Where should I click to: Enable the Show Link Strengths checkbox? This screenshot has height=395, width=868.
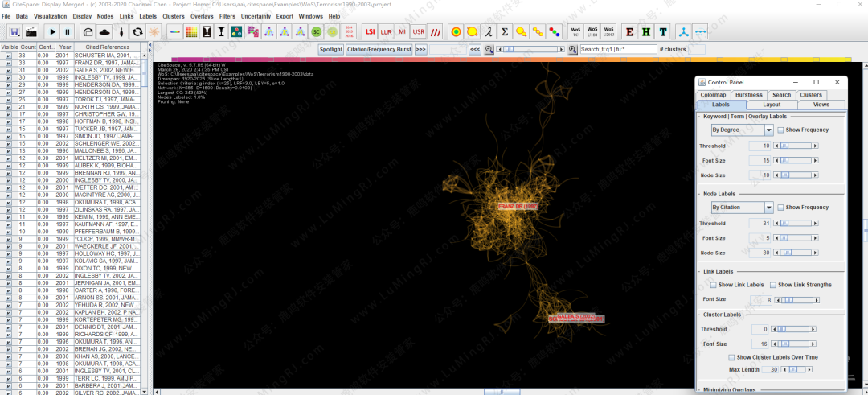[772, 285]
